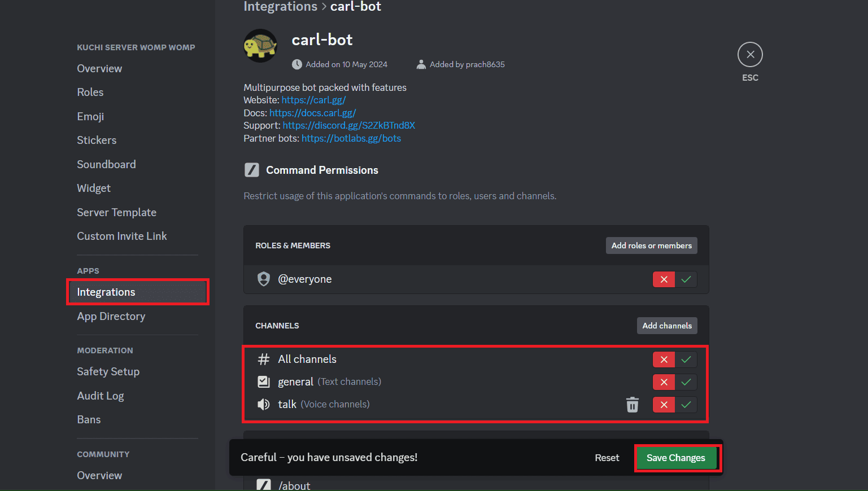Viewport: 868px width, 491px height.
Task: Click the hash icon beside All channels
Action: point(264,360)
